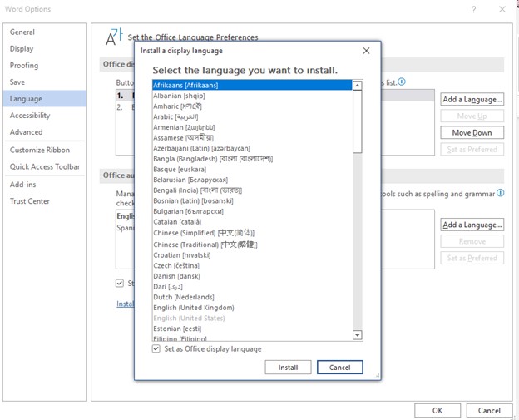
Task: Select English (United Kingdom) language
Action: (195, 308)
